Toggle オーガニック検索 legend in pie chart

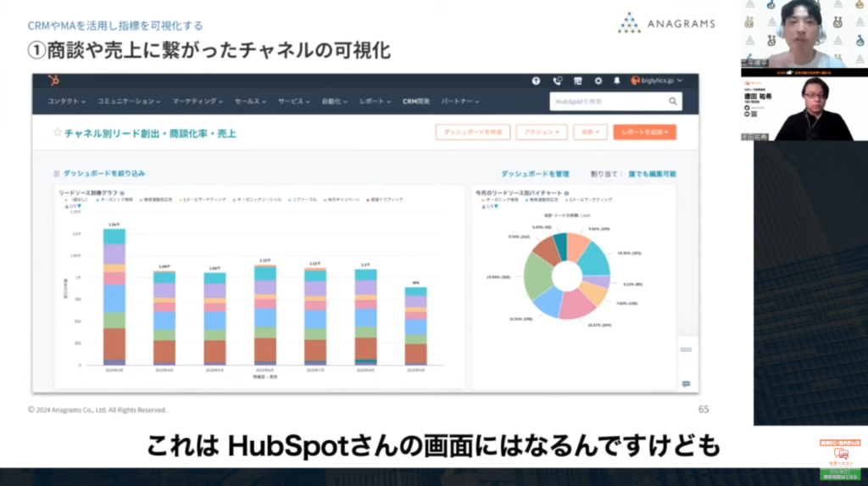coord(500,199)
